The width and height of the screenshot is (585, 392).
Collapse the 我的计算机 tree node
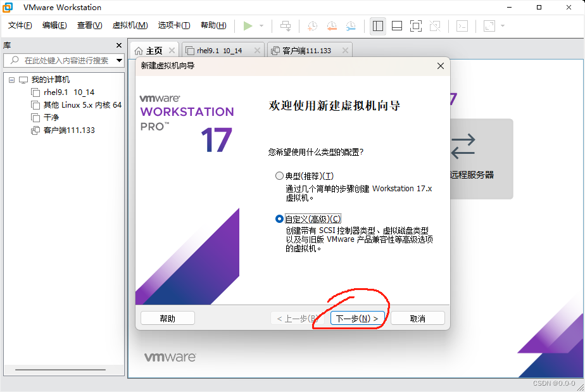coord(11,80)
